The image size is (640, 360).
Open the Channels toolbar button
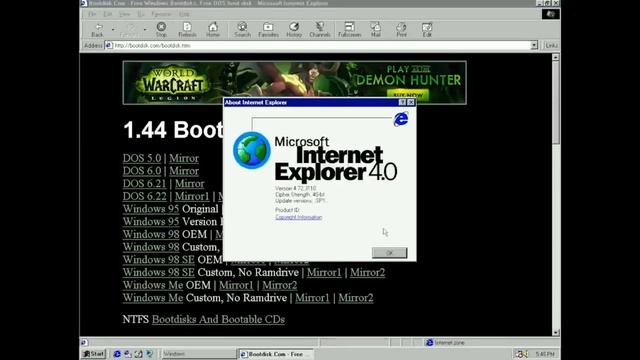point(320,29)
